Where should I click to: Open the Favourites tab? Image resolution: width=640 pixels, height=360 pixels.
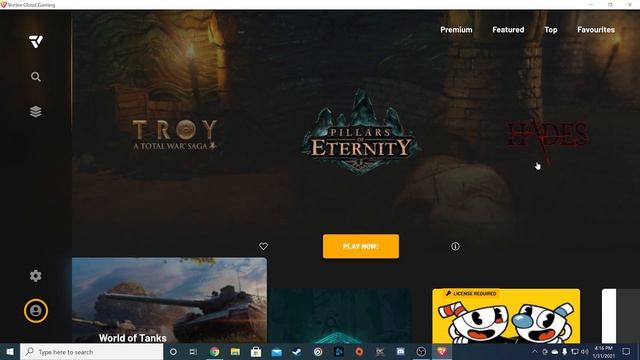pos(596,30)
